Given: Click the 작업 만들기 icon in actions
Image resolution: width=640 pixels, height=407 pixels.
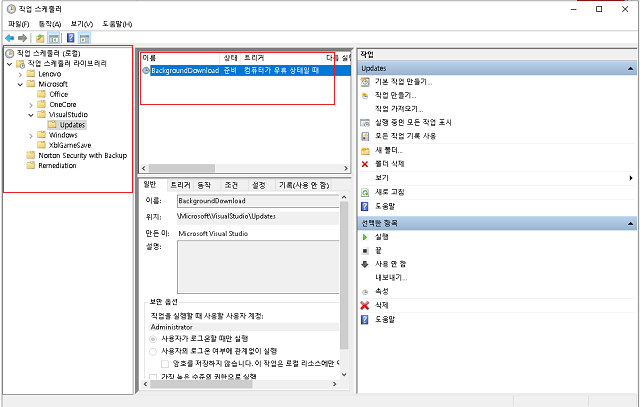Looking at the screenshot, I should [x=365, y=96].
